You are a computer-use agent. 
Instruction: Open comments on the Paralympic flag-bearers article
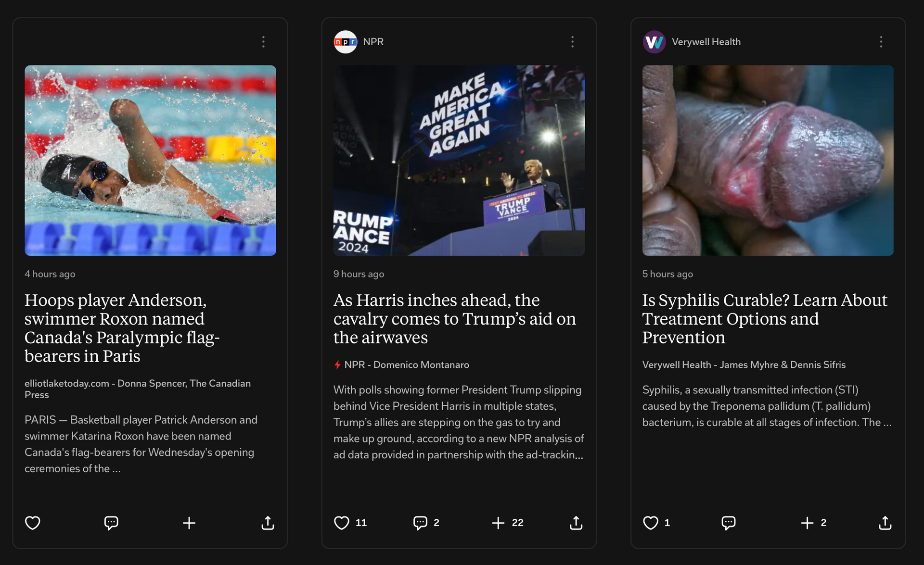tap(111, 523)
